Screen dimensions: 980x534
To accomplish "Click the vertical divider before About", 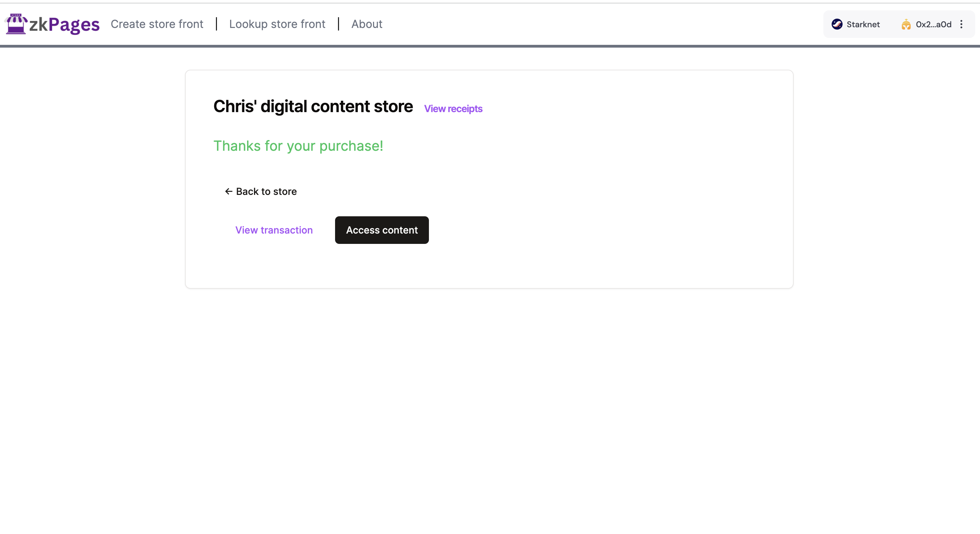I will click(x=338, y=24).
